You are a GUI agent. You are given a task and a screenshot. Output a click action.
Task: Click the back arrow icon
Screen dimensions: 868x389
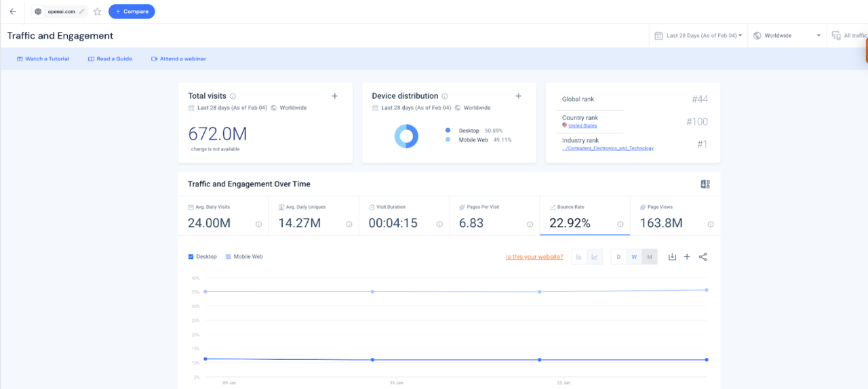click(12, 12)
